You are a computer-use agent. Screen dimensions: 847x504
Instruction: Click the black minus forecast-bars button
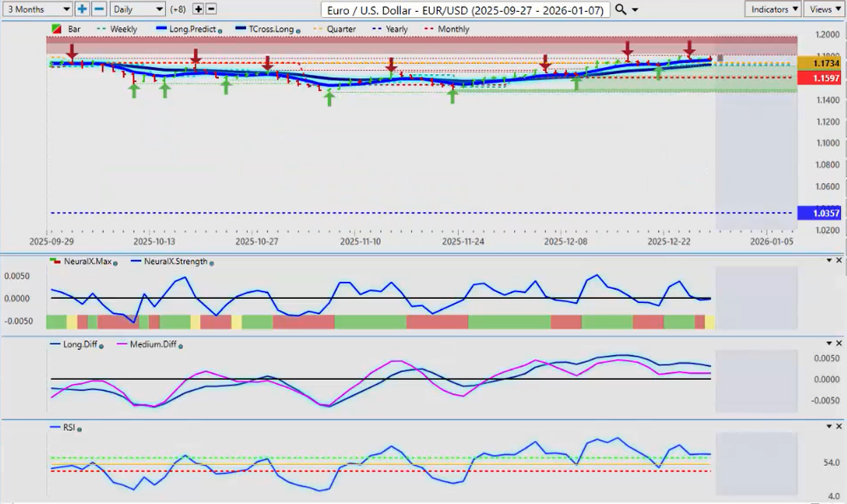(211, 9)
